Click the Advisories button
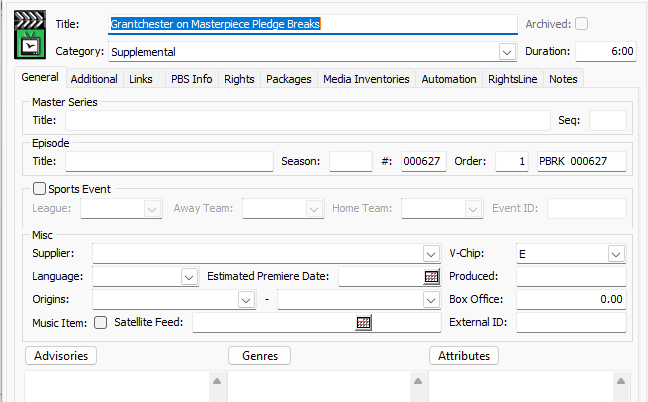Image resolution: width=648 pixels, height=402 pixels. tap(61, 356)
